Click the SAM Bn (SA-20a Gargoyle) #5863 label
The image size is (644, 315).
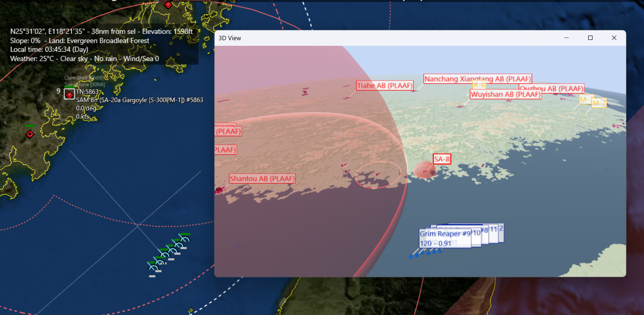(140, 100)
